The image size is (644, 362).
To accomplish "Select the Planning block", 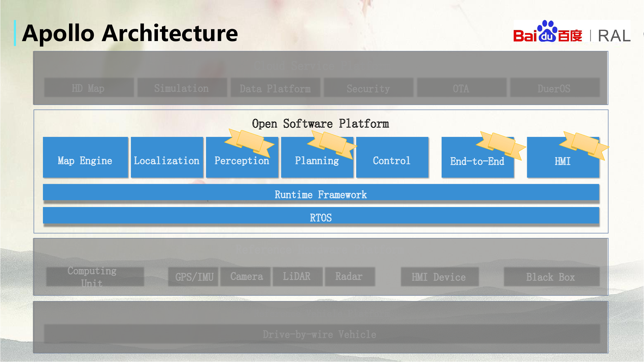I will point(317,157).
